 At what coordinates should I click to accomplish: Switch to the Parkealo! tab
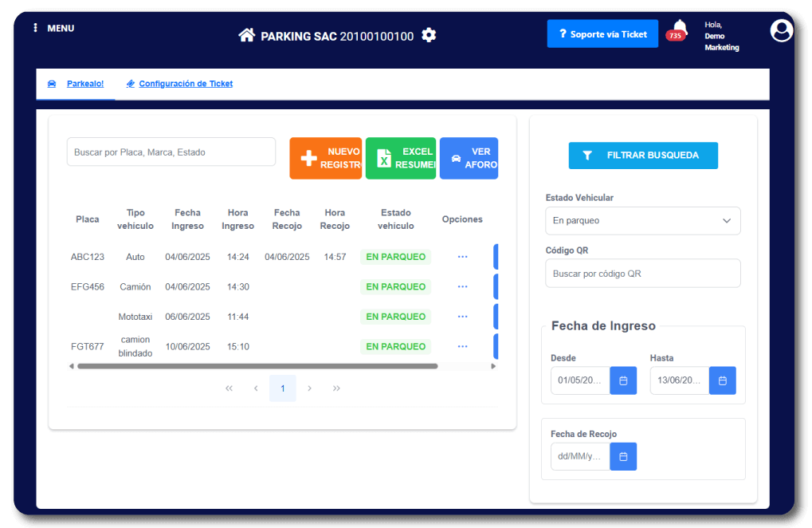pyautogui.click(x=76, y=84)
